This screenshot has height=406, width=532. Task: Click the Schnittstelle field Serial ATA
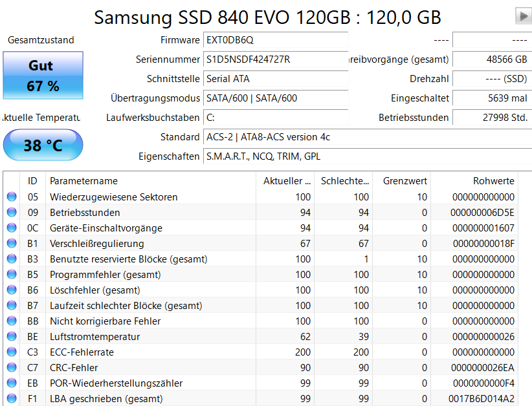point(276,79)
